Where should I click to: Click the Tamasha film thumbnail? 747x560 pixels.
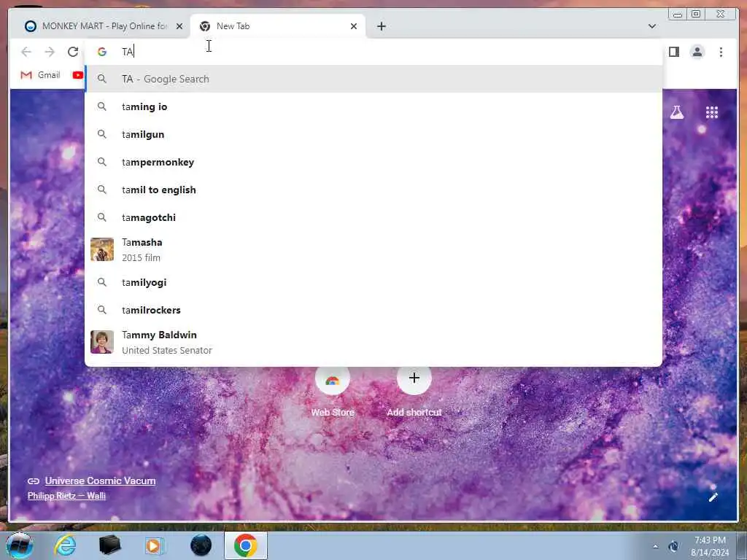(102, 249)
